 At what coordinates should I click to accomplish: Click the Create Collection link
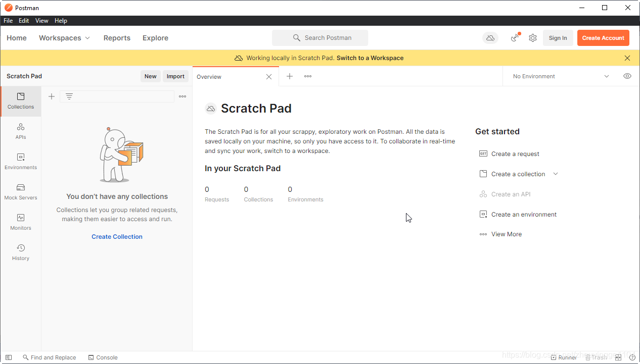click(117, 236)
